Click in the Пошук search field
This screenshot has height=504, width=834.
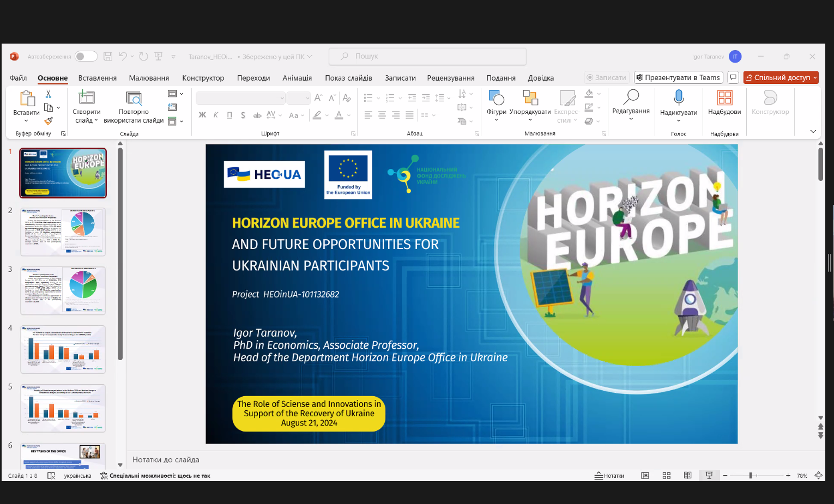pos(427,56)
